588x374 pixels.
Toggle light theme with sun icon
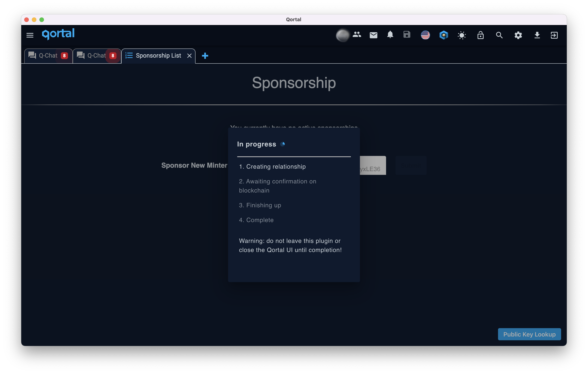point(461,35)
